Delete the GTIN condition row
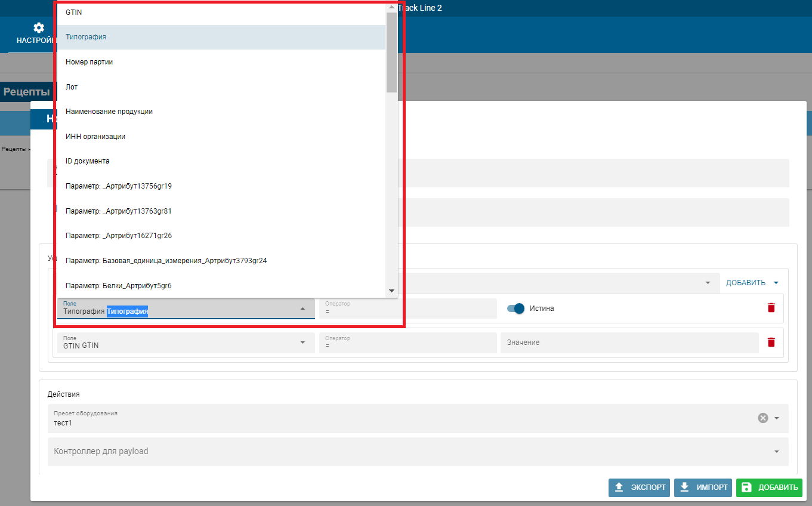812x506 pixels. pos(771,342)
